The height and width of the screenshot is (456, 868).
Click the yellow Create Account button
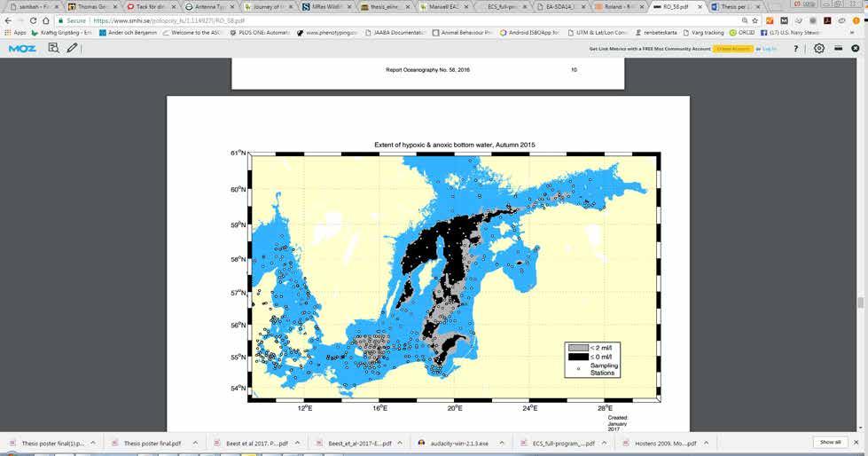[733, 49]
